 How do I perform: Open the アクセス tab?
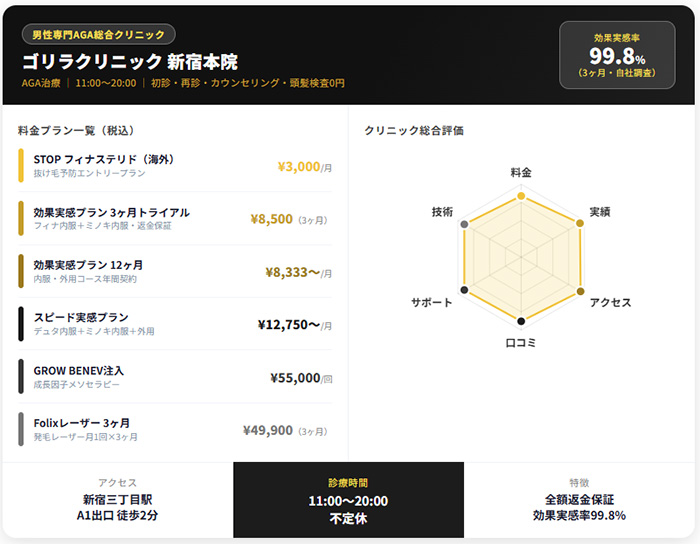point(118,500)
